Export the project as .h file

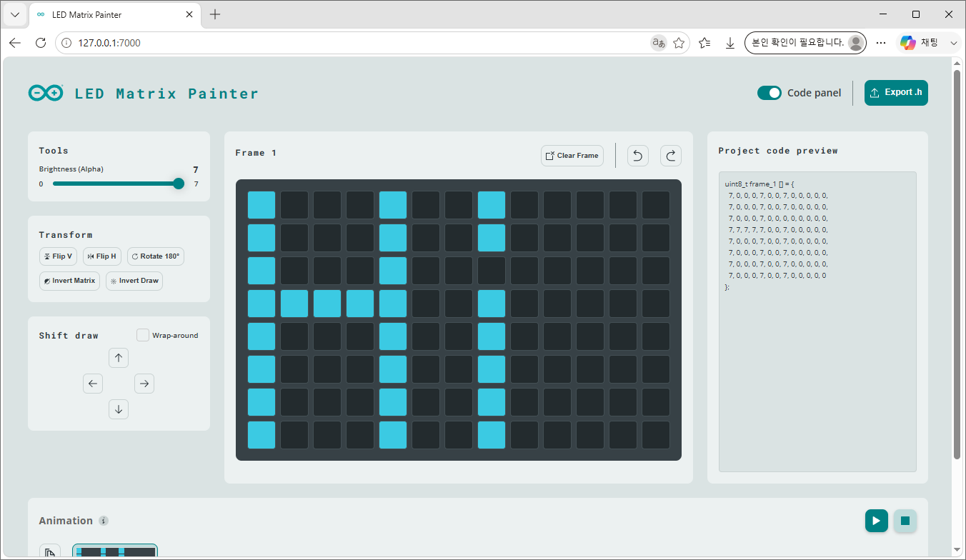tap(896, 93)
